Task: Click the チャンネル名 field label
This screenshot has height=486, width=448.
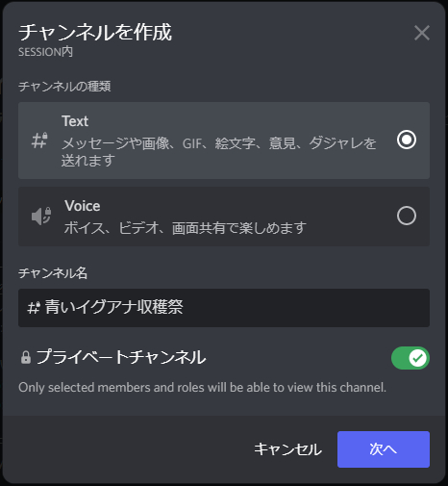Action: (x=53, y=273)
